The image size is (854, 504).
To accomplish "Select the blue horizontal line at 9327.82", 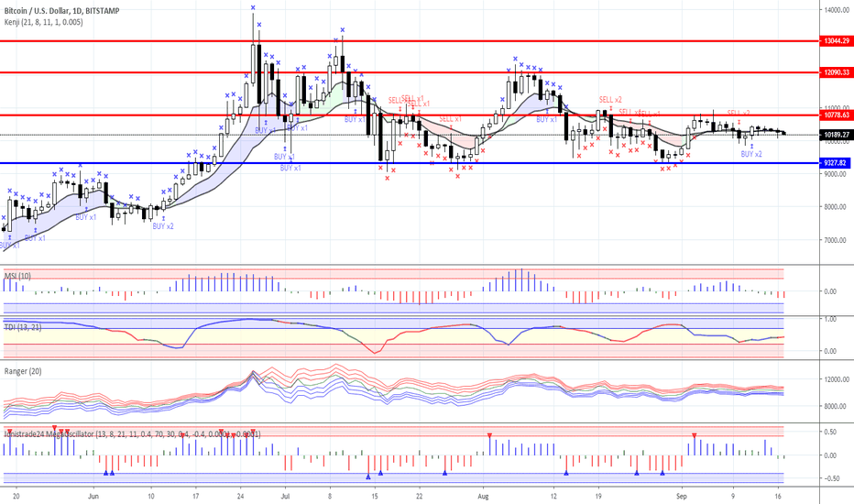I will [409, 163].
